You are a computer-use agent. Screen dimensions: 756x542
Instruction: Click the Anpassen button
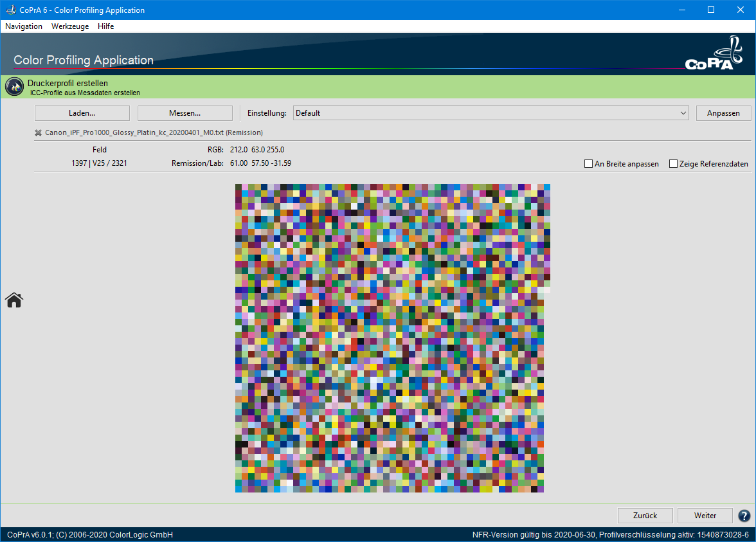tap(723, 113)
